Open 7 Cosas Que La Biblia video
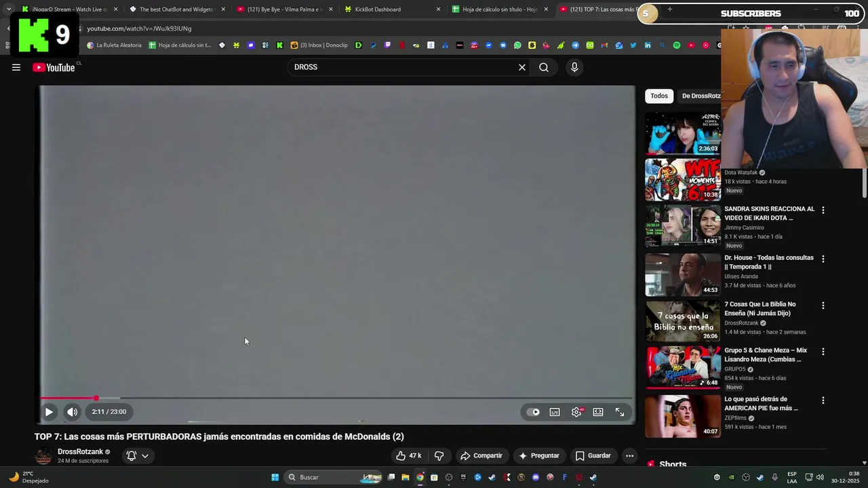Viewport: 868px width, 488px height. point(760,308)
